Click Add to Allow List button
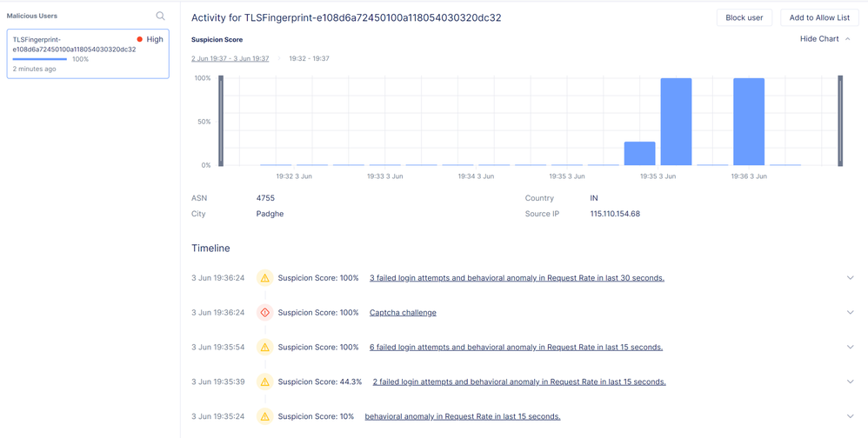The image size is (868, 438). pyautogui.click(x=819, y=17)
